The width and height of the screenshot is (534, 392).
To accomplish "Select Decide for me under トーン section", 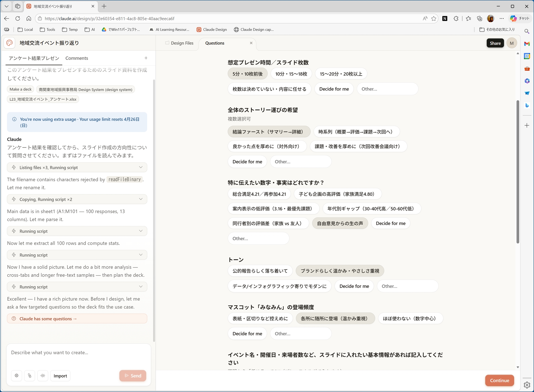I will pyautogui.click(x=354, y=286).
